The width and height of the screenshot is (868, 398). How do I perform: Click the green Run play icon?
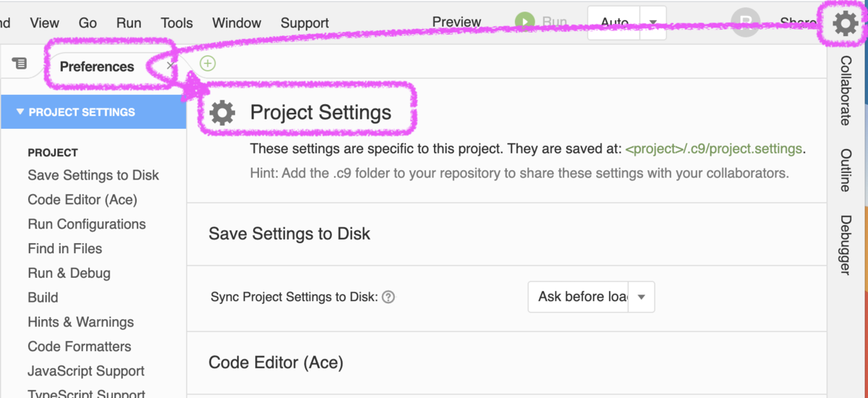(x=525, y=22)
